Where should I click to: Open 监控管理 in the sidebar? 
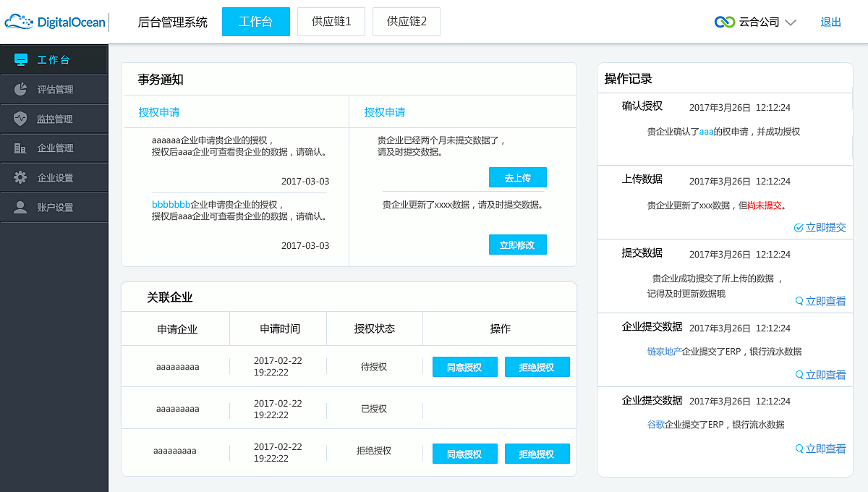(54, 119)
